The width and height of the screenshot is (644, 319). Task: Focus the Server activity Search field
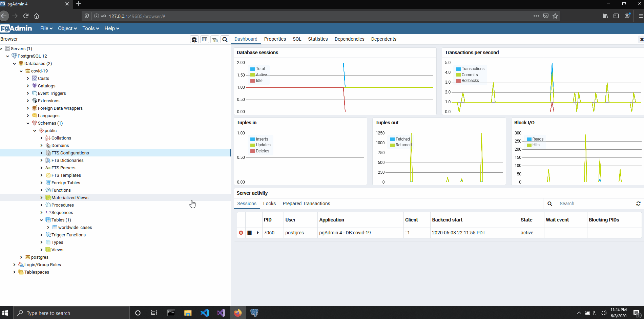click(594, 204)
